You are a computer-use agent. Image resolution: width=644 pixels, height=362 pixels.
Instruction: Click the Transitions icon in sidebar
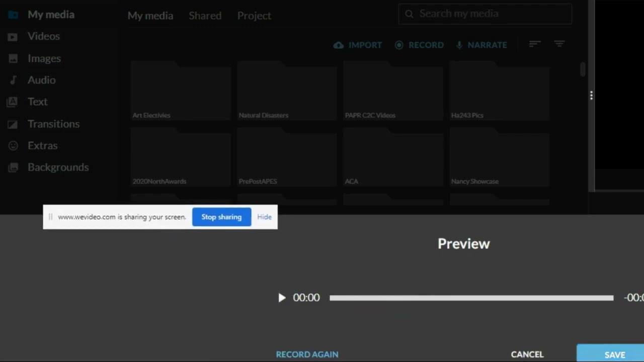pyautogui.click(x=13, y=124)
